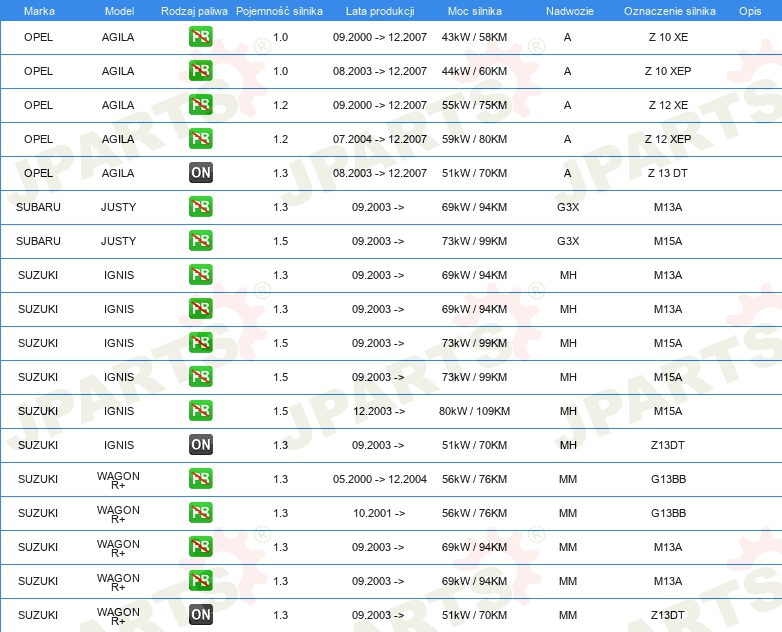The image size is (782, 632).
Task: Click petrol icon for Suzuki Ignis 80kW row
Action: click(x=200, y=411)
